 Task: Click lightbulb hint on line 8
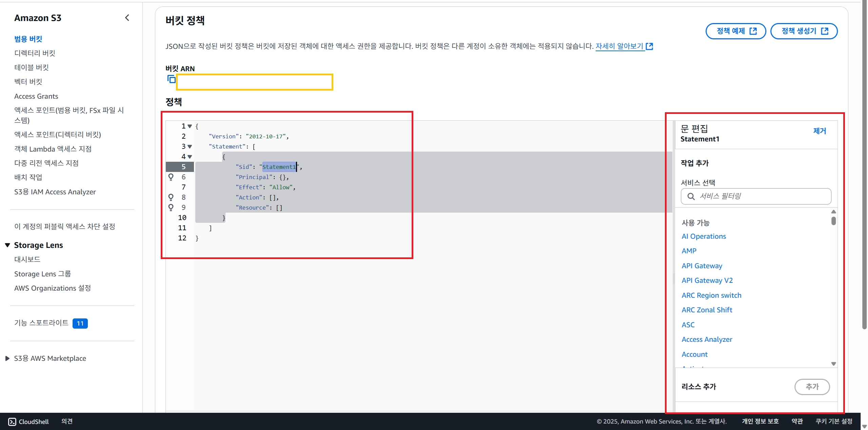(171, 197)
